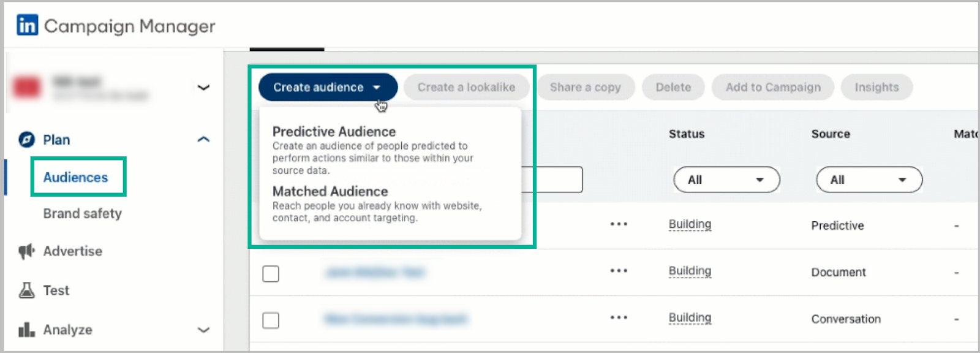
Task: Select Predictive Audience from the menu
Action: [334, 132]
